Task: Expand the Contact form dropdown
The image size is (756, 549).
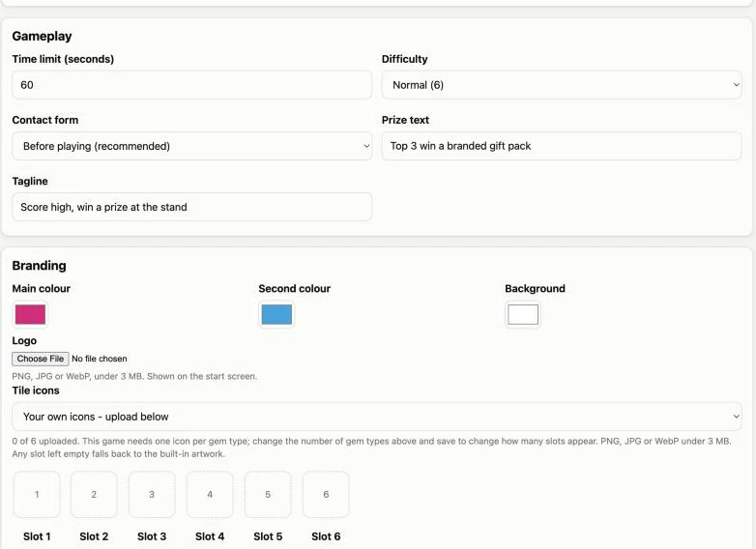Action: tap(191, 146)
